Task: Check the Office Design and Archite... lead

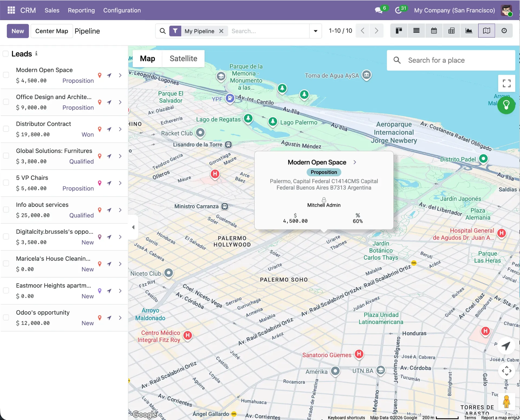Action: pyautogui.click(x=6, y=102)
